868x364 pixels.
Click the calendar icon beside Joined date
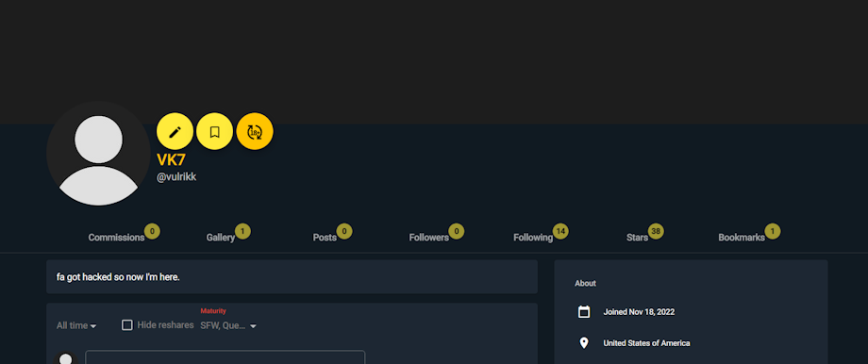(584, 312)
